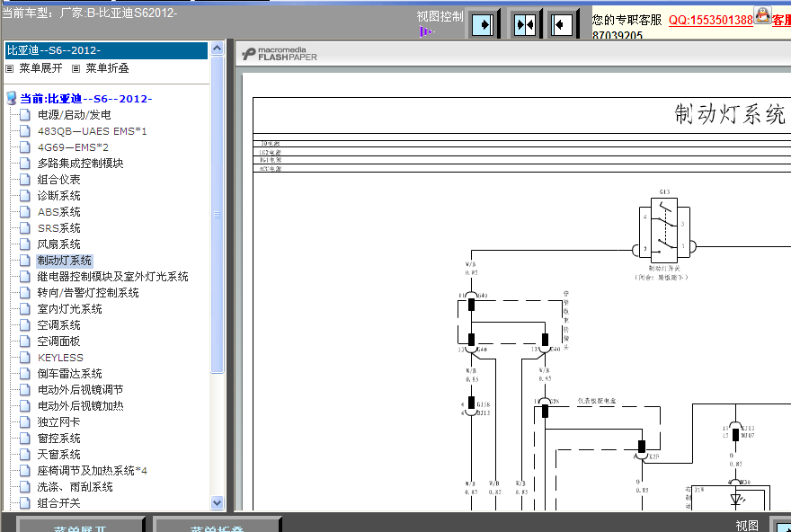This screenshot has height=532, width=791.
Task: Click the QQ penguin customer service icon
Action: [762, 15]
